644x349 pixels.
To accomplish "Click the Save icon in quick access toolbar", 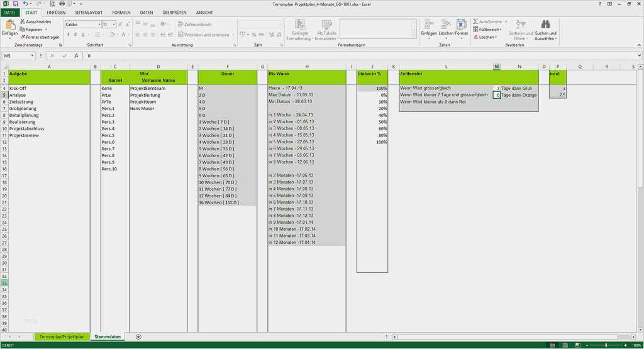I will click(x=16, y=4).
